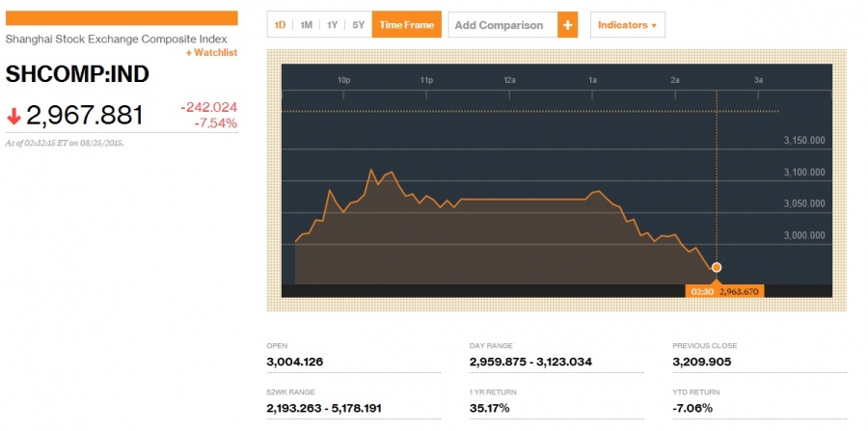Click the 11p time axis label
This screenshot has width=868, height=431.
coord(426,80)
